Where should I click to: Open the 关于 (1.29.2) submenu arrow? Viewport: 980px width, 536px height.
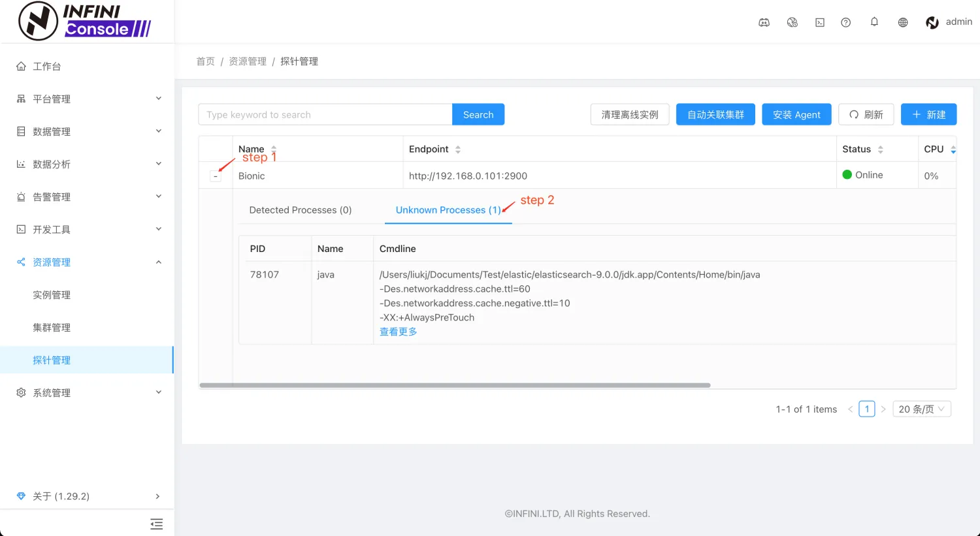tap(157, 496)
